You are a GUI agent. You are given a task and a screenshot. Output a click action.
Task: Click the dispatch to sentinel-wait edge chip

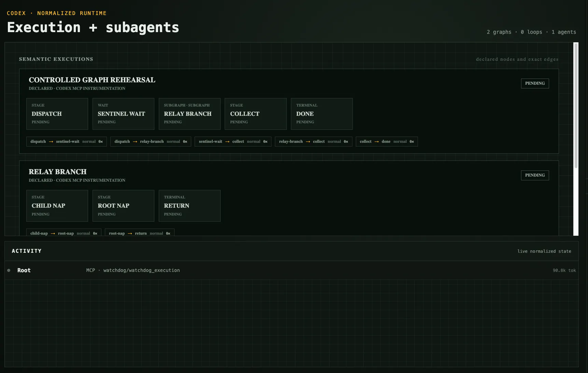tap(67, 141)
